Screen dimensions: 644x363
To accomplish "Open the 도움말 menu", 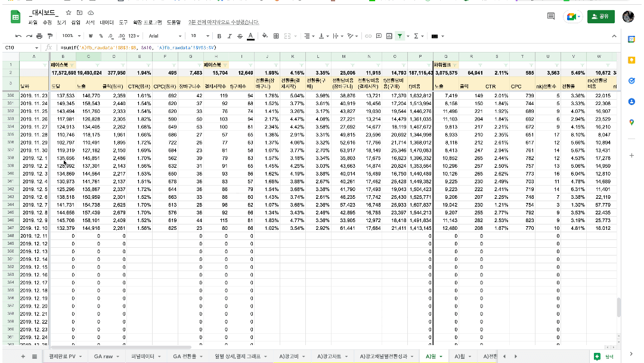I will 174,22.
